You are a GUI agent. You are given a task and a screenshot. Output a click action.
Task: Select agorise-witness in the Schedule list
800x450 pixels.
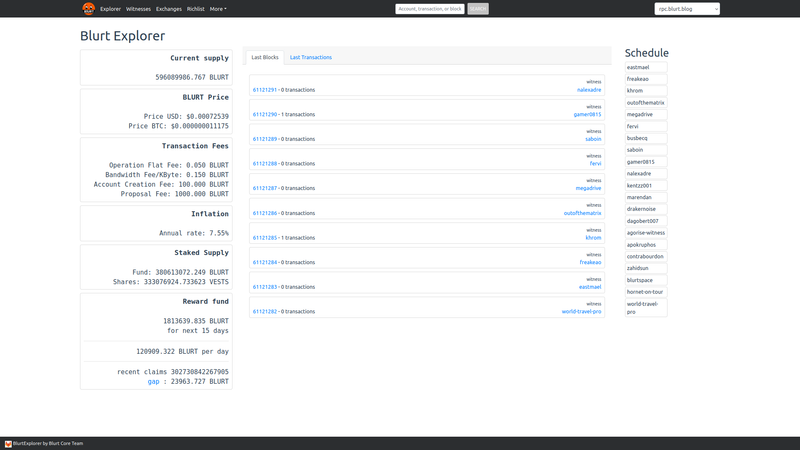(x=646, y=233)
